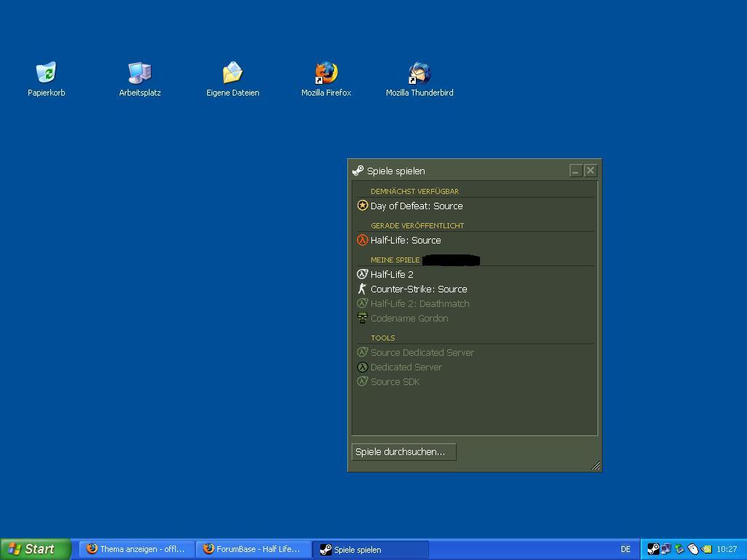Click the Counter-Strike: Source soldier icon

click(x=363, y=289)
